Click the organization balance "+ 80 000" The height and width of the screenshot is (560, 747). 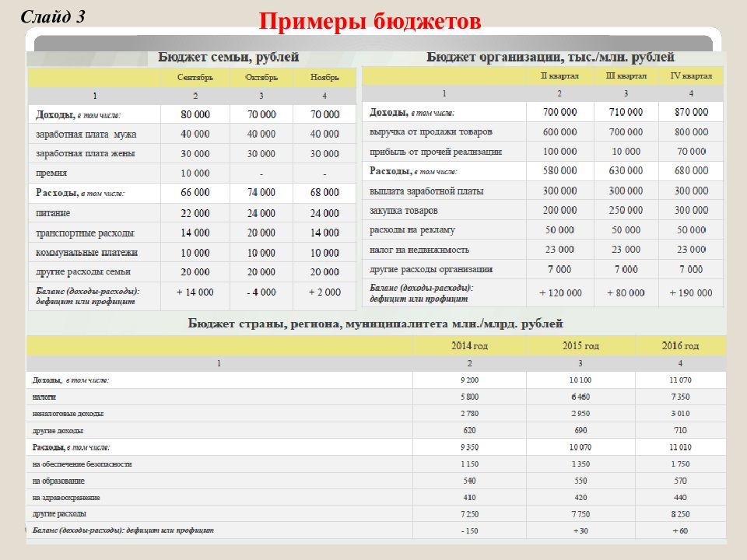[626, 293]
